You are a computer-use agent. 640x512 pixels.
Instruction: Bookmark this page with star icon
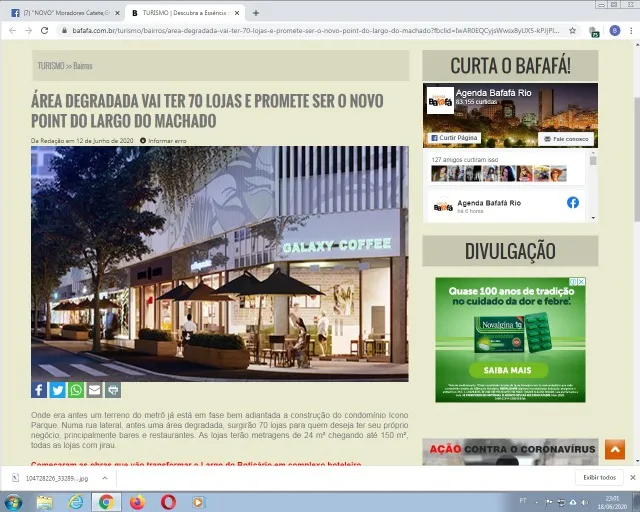573,31
